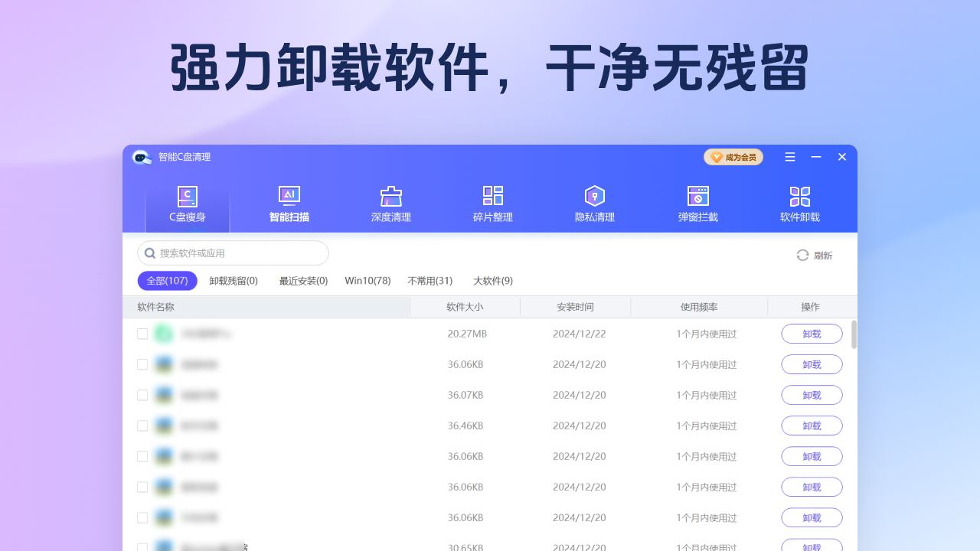Click the 36.46KB size value
The height and width of the screenshot is (551, 980).
pyautogui.click(x=465, y=425)
